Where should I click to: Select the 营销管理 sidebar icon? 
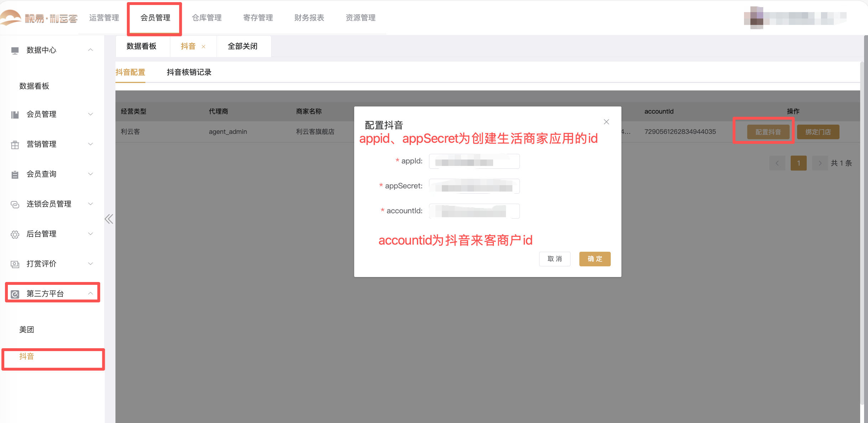(15, 144)
